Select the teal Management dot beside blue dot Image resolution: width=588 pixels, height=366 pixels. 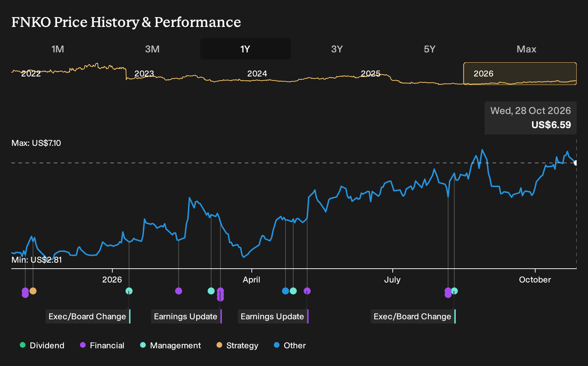pos(293,291)
